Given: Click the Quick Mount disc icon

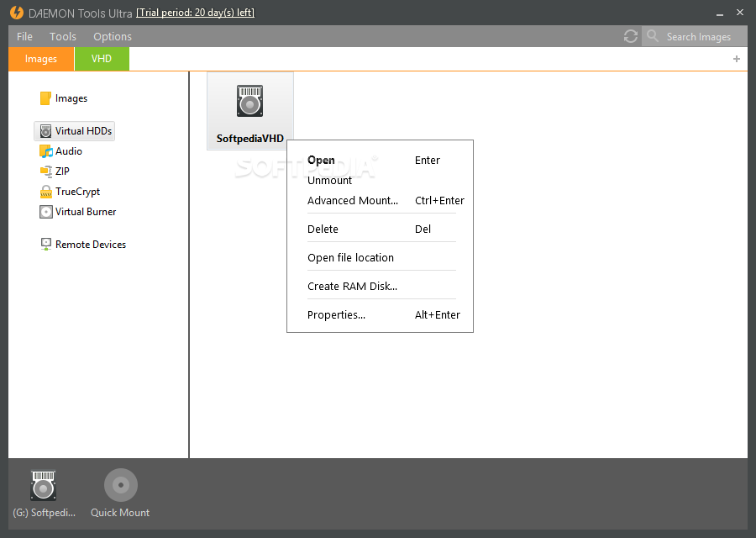Looking at the screenshot, I should click(x=121, y=485).
